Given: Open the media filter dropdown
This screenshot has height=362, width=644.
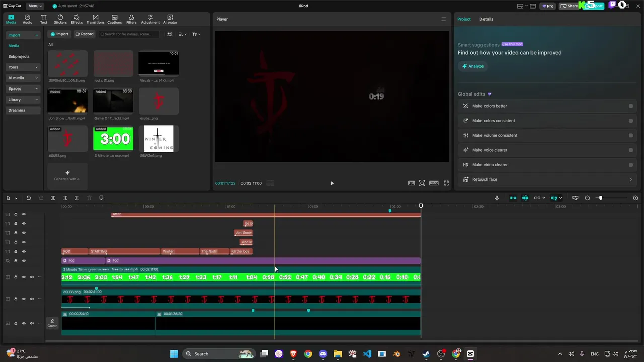Looking at the screenshot, I should [x=196, y=34].
